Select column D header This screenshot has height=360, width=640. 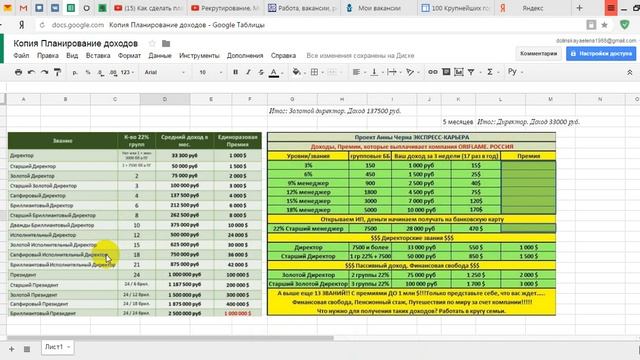164,99
